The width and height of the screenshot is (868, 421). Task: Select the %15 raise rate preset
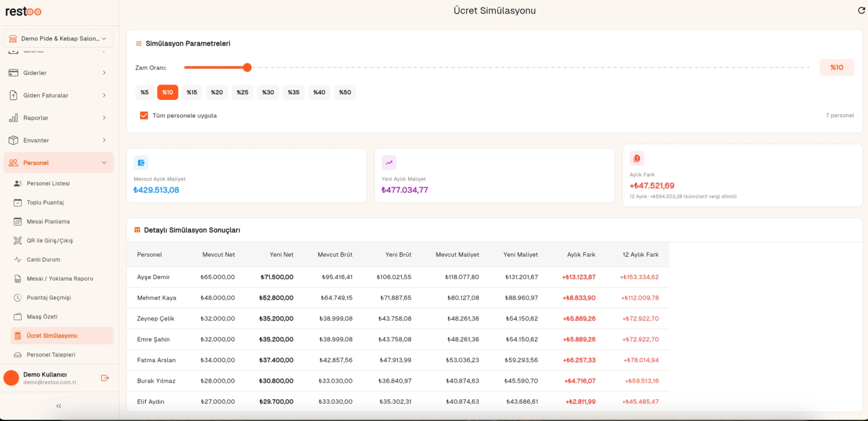pos(192,92)
